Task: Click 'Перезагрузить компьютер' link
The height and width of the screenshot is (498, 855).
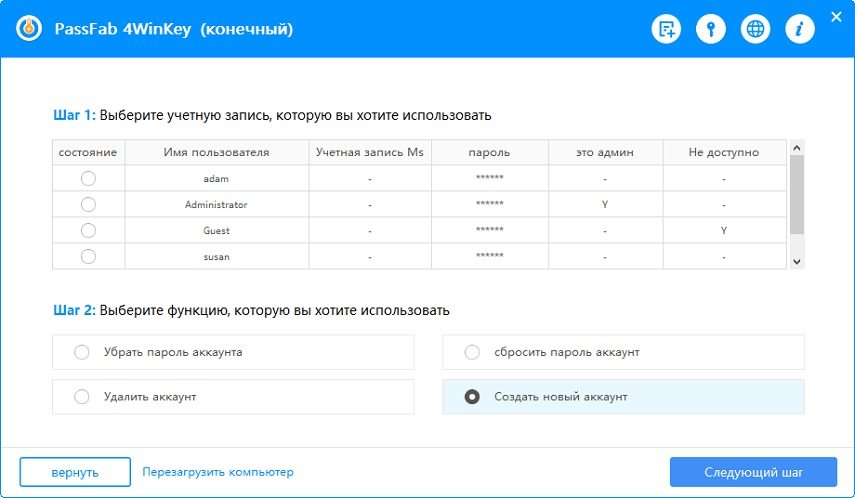Action: point(218,472)
